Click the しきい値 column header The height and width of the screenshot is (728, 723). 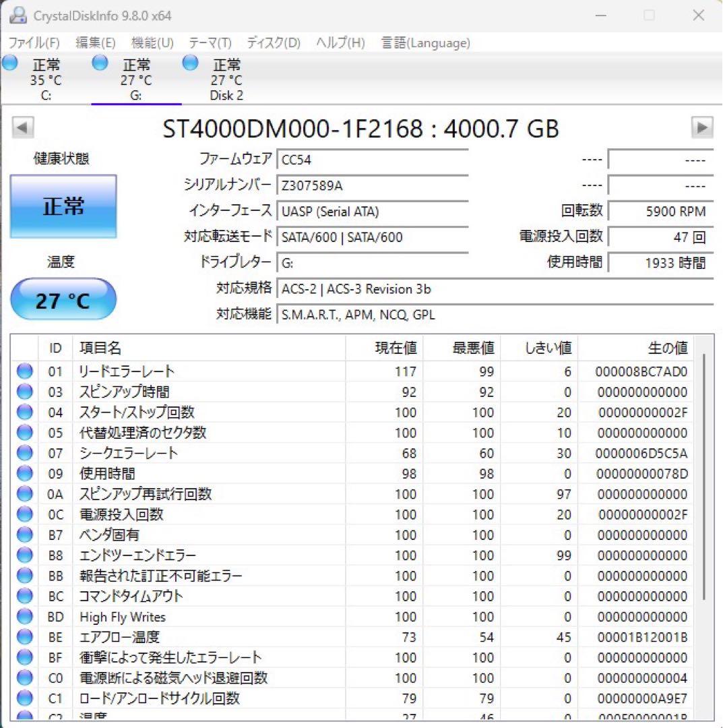click(539, 348)
